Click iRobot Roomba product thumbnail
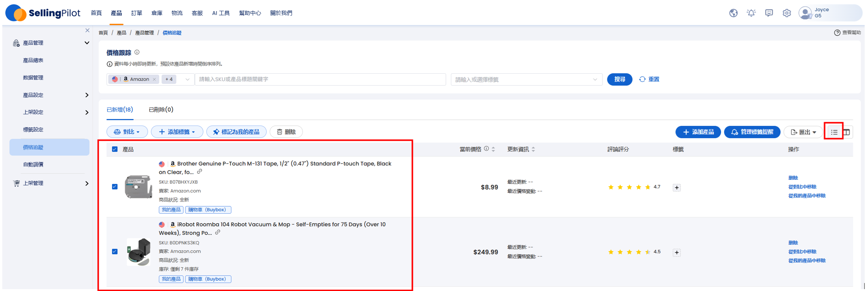 coord(138,252)
